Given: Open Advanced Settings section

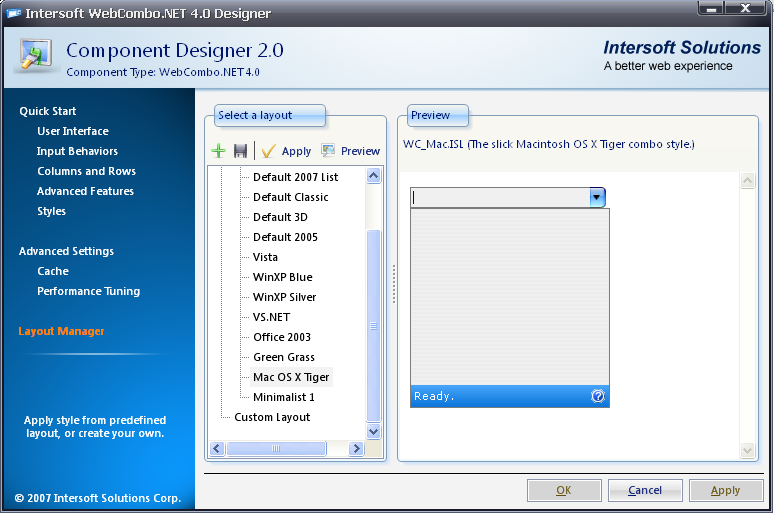Looking at the screenshot, I should 66,251.
